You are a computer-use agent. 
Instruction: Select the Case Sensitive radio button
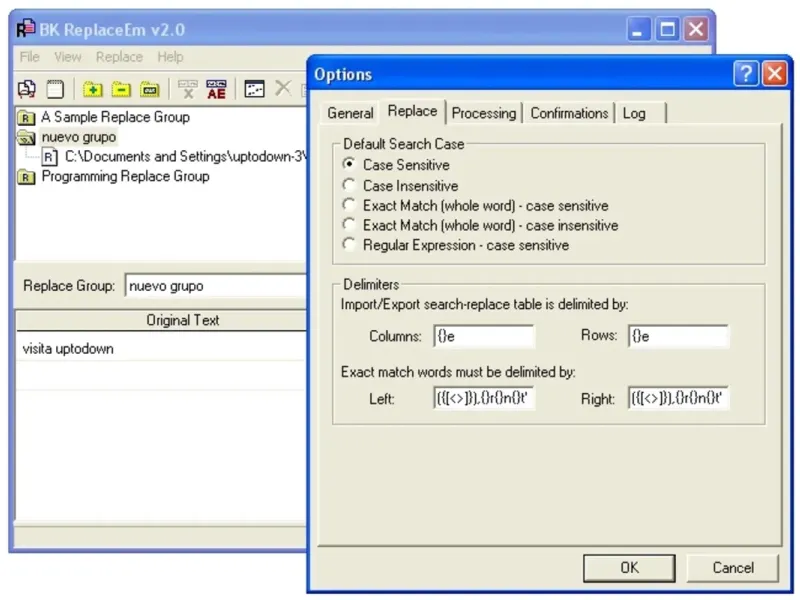[349, 164]
